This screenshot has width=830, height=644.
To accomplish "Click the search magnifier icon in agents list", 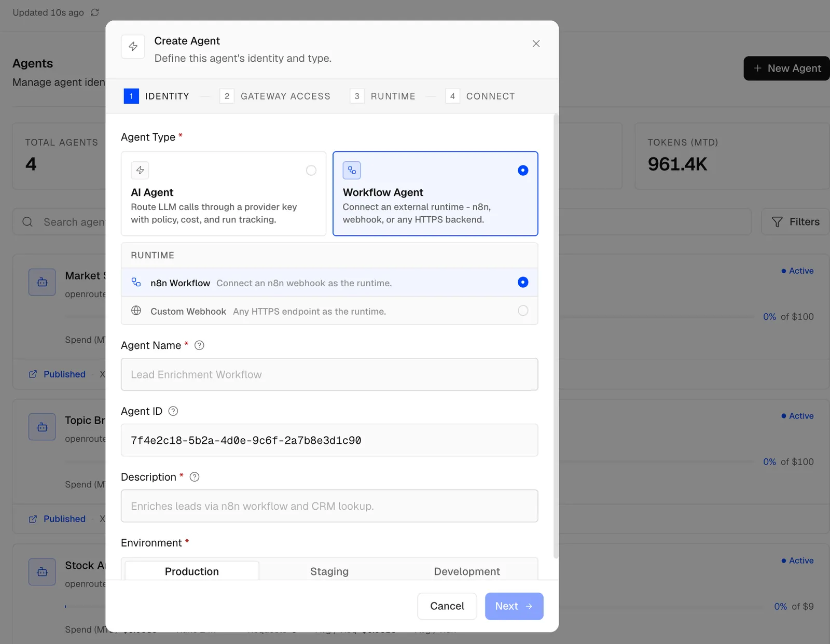I will click(27, 222).
